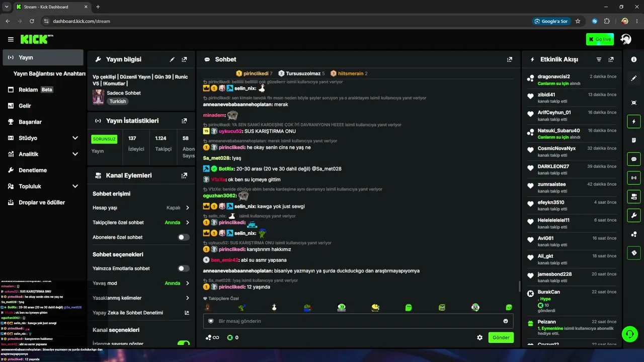Pop out the Yayın bilgisi panel
Image resolution: width=644 pixels, height=362 pixels.
pos(184,59)
